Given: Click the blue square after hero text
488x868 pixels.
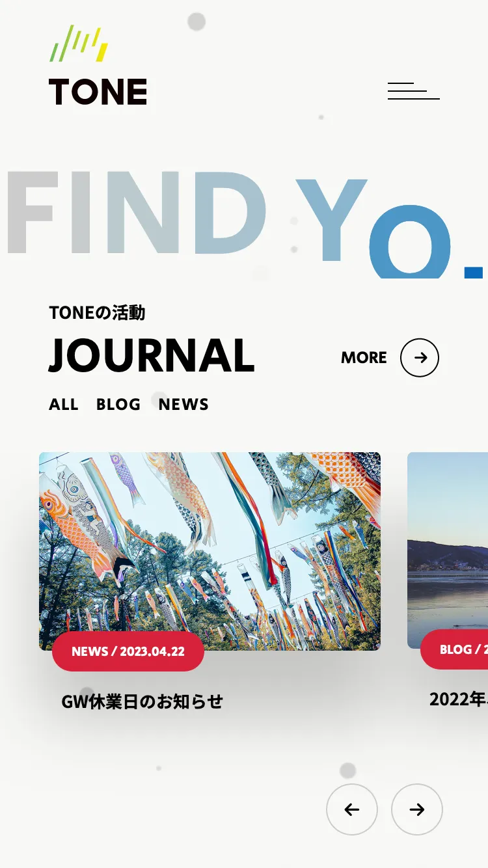Looking at the screenshot, I should click(x=474, y=273).
